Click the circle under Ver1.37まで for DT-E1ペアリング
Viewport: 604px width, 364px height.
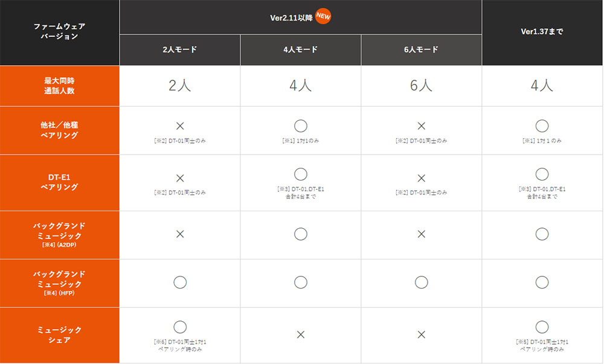(x=542, y=174)
